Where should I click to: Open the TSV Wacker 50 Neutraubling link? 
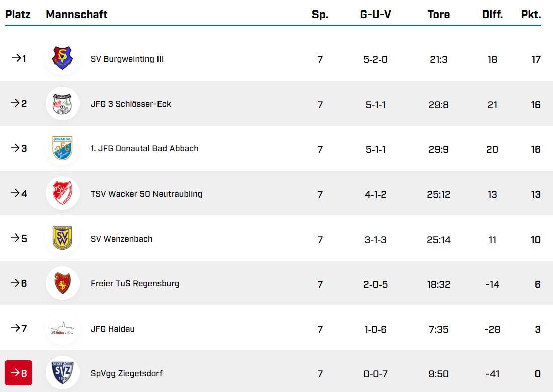(146, 194)
